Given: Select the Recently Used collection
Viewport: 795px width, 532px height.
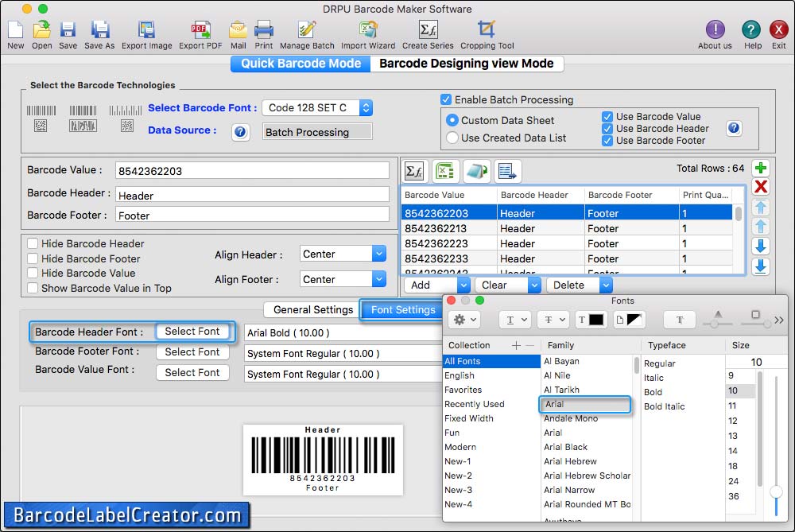Looking at the screenshot, I should click(475, 404).
